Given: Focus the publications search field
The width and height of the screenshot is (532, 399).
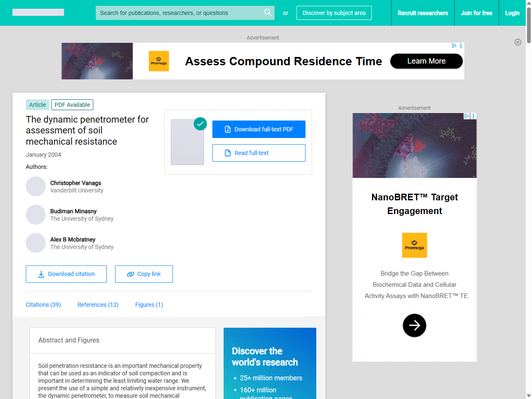Looking at the screenshot, I should (x=179, y=13).
